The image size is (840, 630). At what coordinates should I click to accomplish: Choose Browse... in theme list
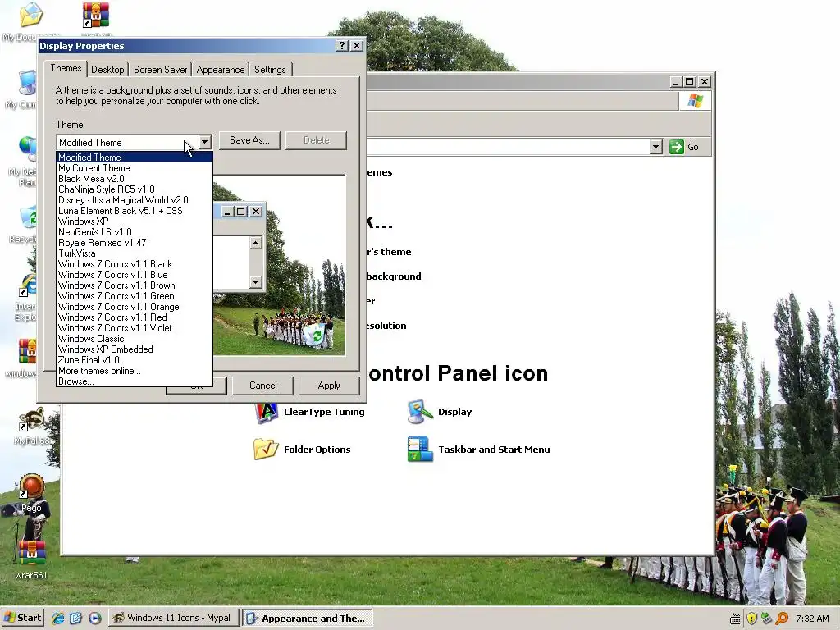tap(135, 381)
